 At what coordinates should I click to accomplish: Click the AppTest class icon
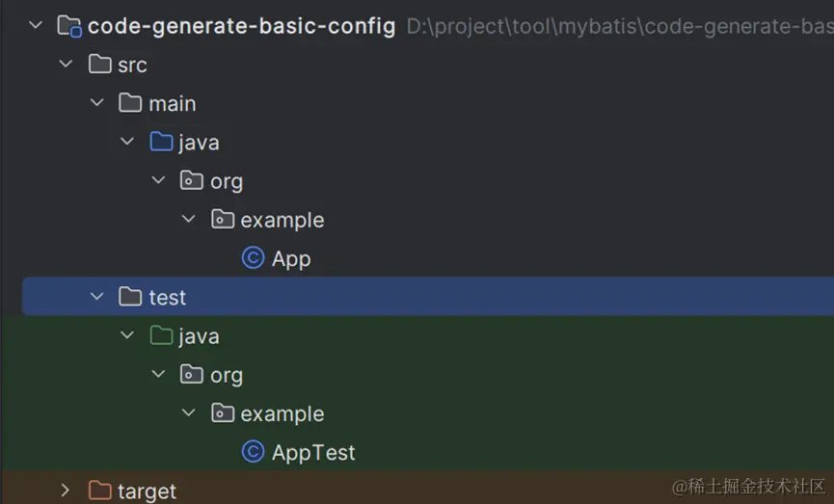click(x=253, y=452)
